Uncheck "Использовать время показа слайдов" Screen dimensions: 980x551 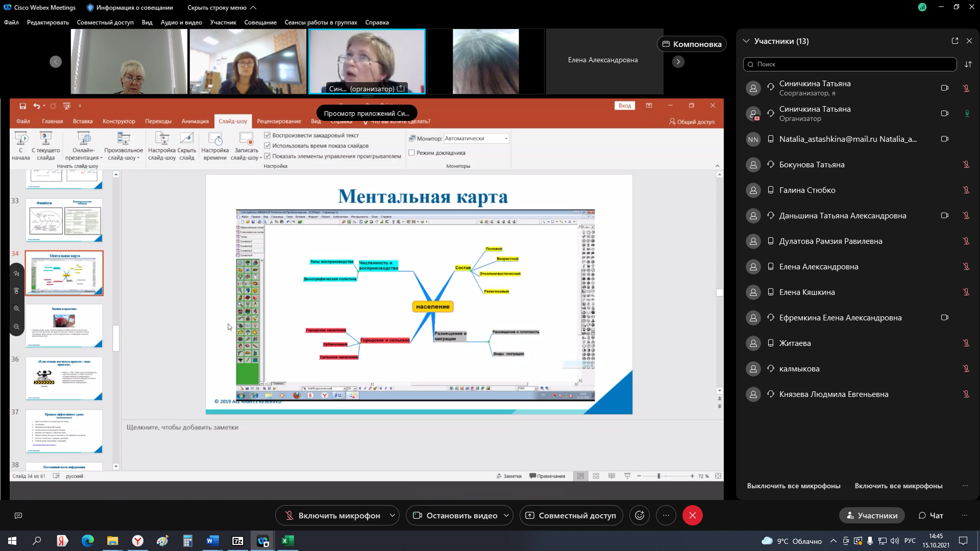pyautogui.click(x=267, y=145)
